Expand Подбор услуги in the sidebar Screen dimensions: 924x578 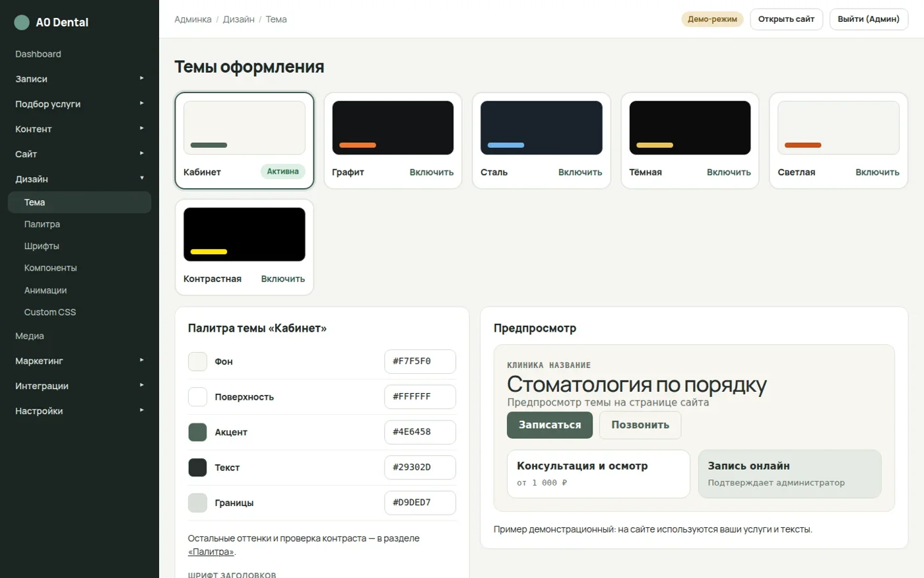(79, 104)
